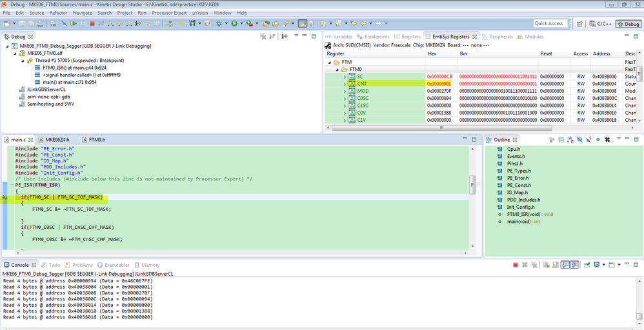644x330 pixels.
Task: Click the editor vertical scrollbar thumb
Action: pyautogui.click(x=472, y=184)
